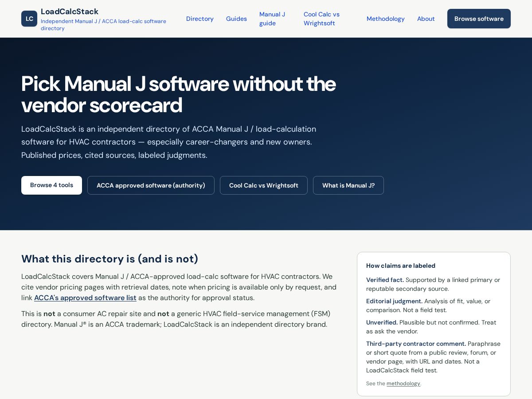Click the hero paragraph starting 'LoadCalcStack is an independent directory'
This screenshot has width=532, height=399.
click(x=169, y=142)
